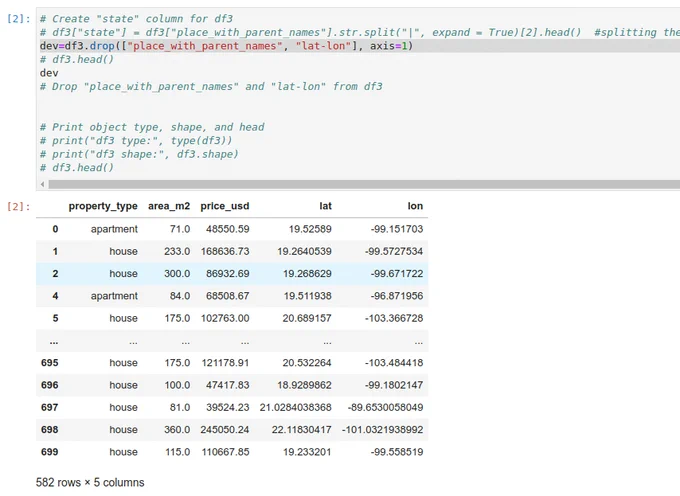This screenshot has width=680, height=496.
Task: Click the price value 86932.69
Action: [x=227, y=274]
